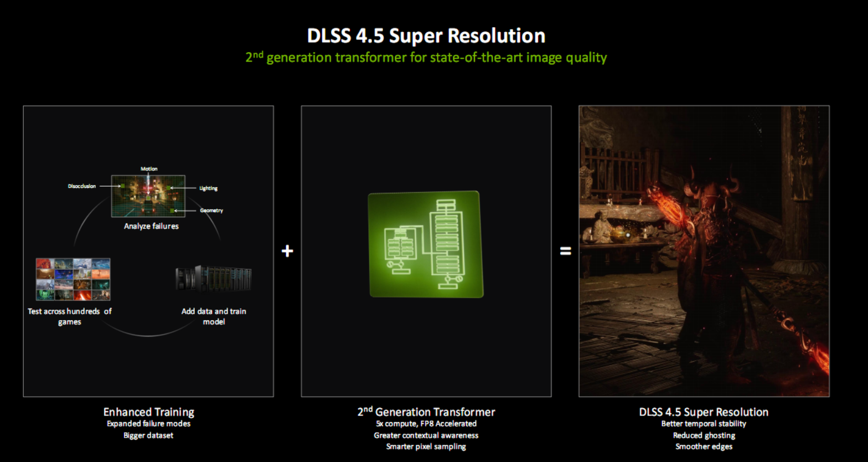Click the '5x compute, FP8 Accelerated' line

click(426, 424)
